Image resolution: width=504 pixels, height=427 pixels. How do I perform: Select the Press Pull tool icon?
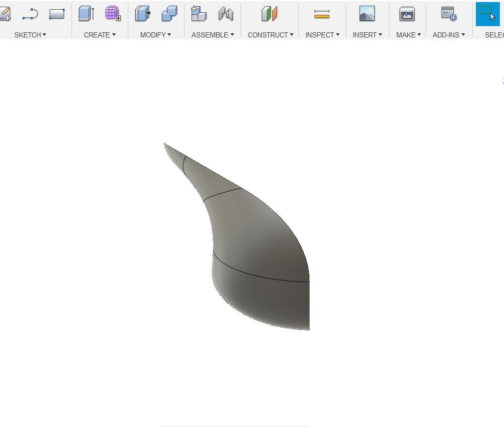(143, 14)
